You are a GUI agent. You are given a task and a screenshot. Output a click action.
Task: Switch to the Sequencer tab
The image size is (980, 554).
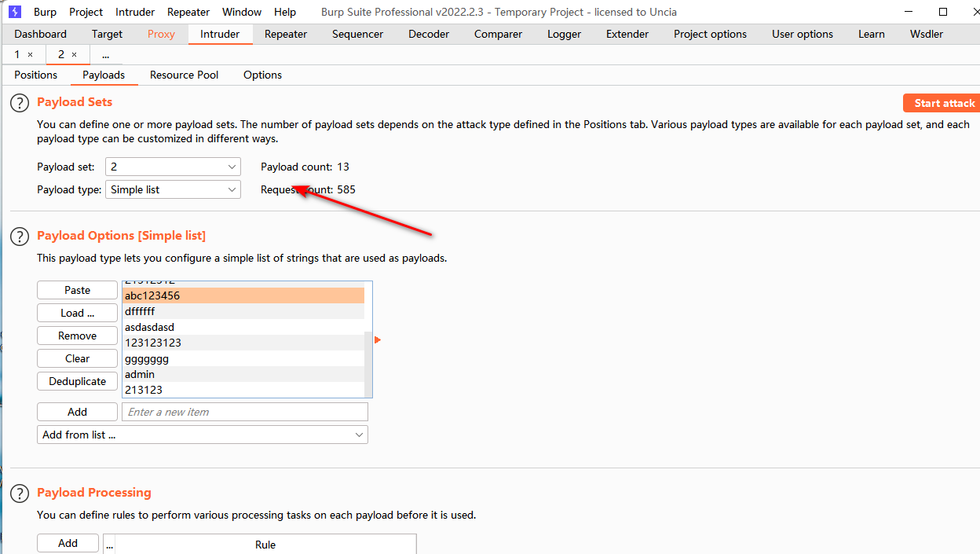point(358,34)
